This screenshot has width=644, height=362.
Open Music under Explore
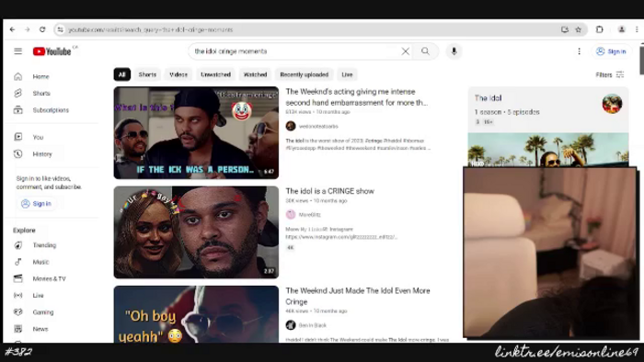[x=40, y=262]
